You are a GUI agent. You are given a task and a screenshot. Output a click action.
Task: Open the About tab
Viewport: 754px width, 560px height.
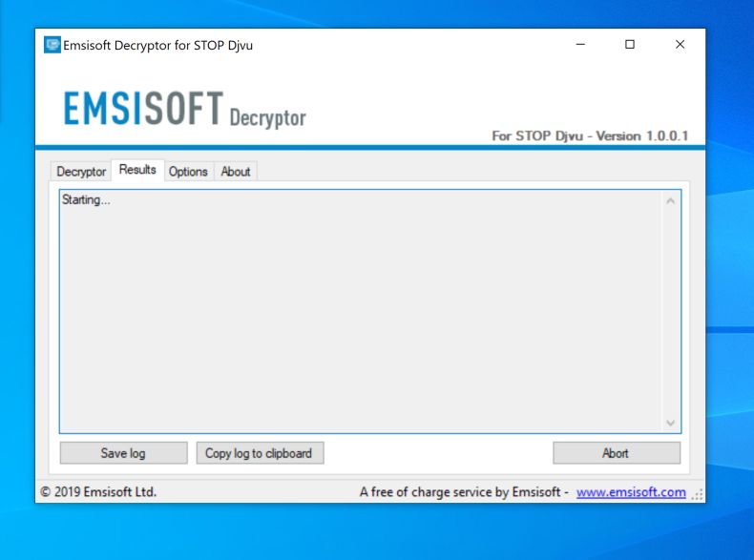pyautogui.click(x=235, y=172)
